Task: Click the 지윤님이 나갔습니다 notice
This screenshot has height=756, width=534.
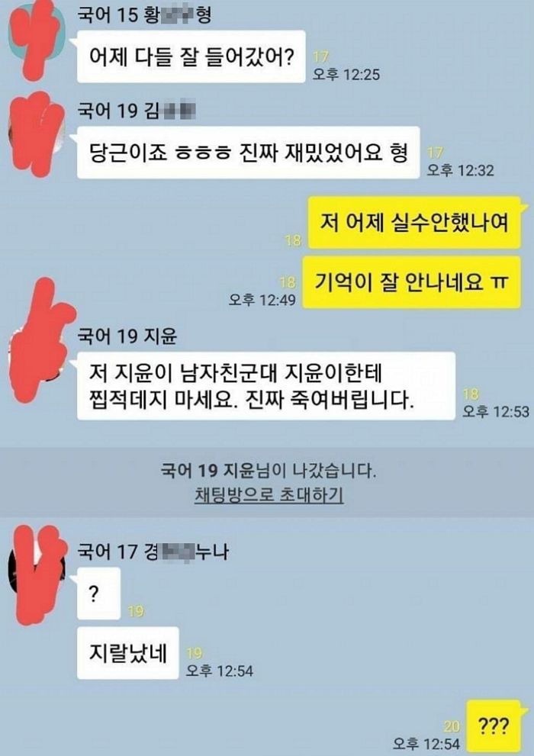Action: point(269,470)
